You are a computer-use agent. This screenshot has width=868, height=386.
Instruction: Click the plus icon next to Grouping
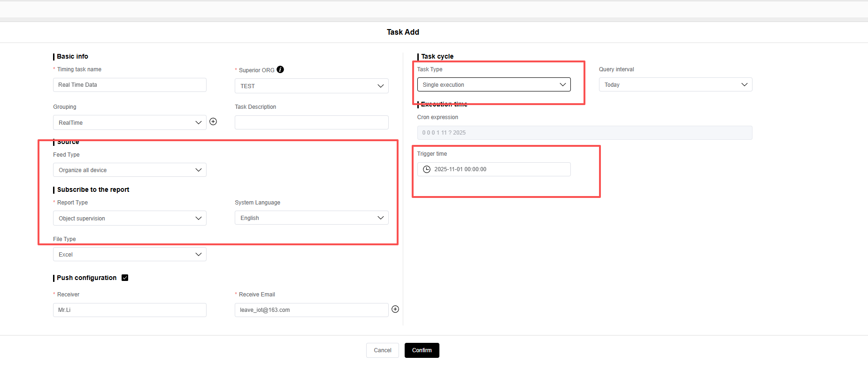(213, 121)
